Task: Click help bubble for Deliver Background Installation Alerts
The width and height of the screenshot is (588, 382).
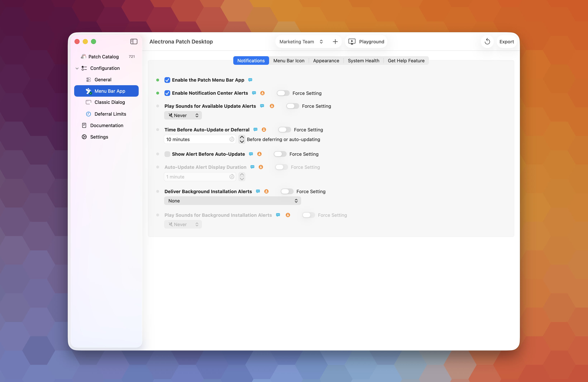Action: [x=258, y=191]
